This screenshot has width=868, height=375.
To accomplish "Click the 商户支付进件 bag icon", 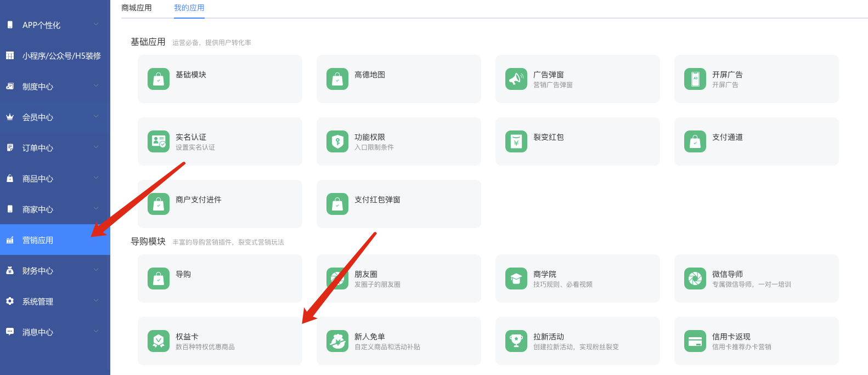I will [159, 204].
